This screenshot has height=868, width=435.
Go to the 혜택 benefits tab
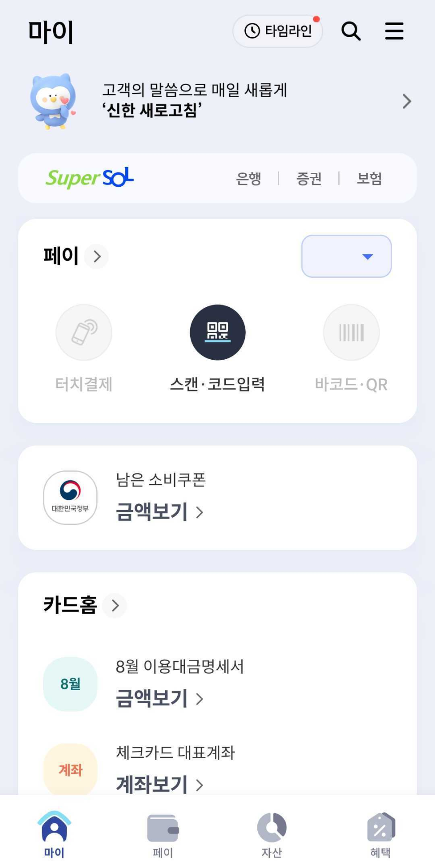[x=380, y=835]
